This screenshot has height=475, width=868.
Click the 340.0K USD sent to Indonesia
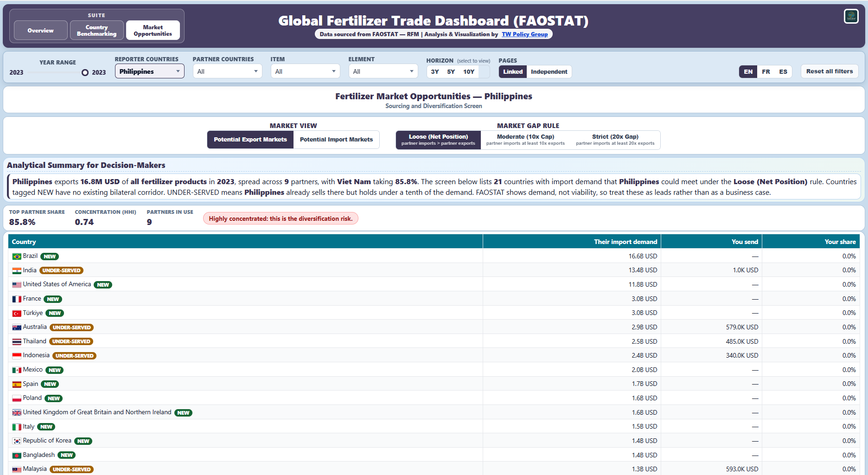tap(742, 356)
